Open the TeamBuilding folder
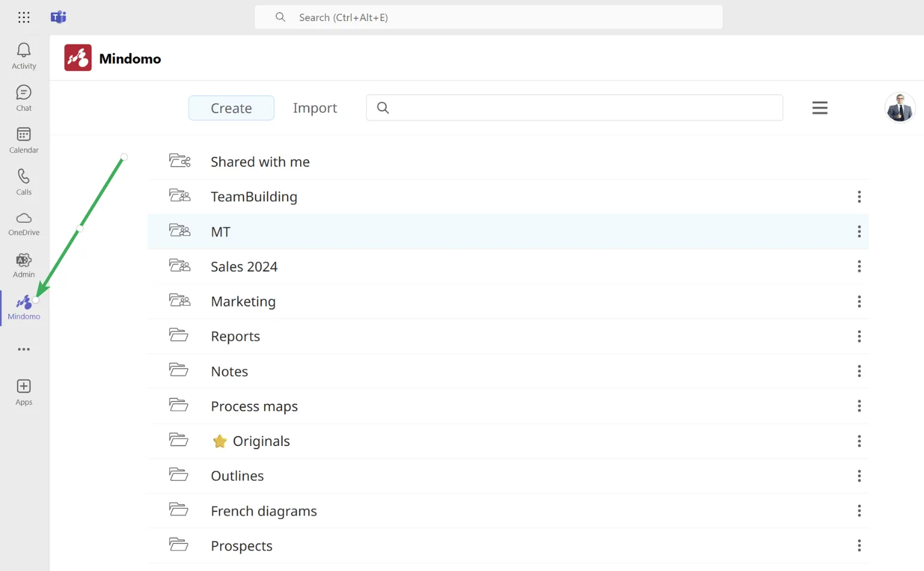924x571 pixels. (x=508, y=197)
